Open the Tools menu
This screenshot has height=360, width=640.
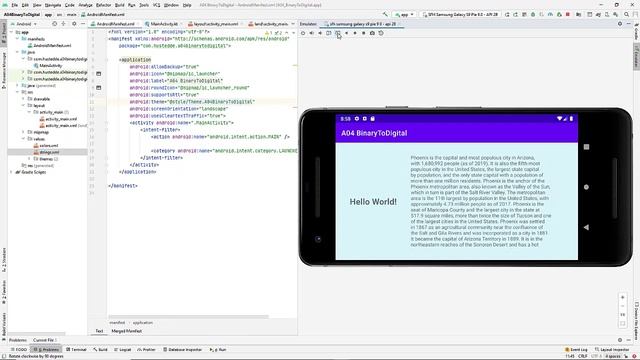pos(144,5)
